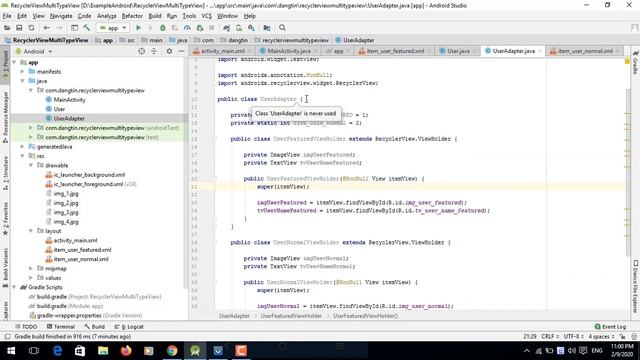Close the UserAdapter.java tab
Image resolution: width=640 pixels, height=360 pixels.
[x=540, y=51]
